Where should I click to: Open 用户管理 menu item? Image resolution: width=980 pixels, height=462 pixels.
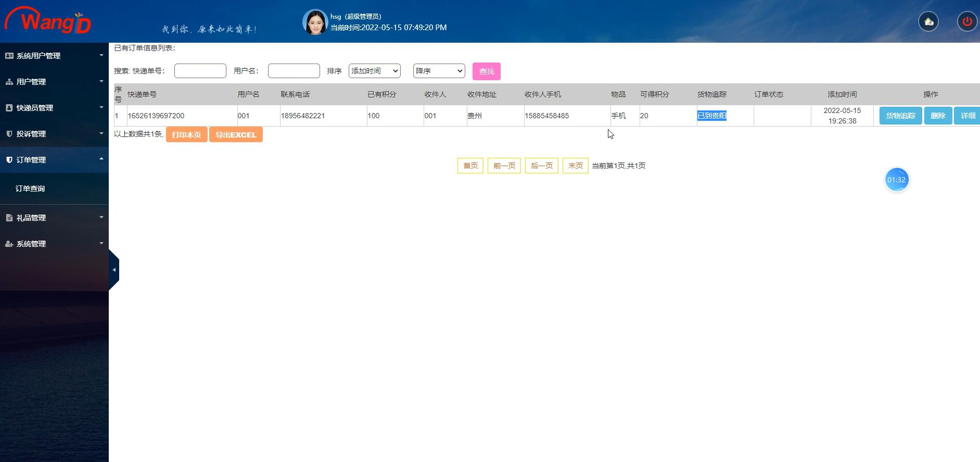[x=54, y=82]
